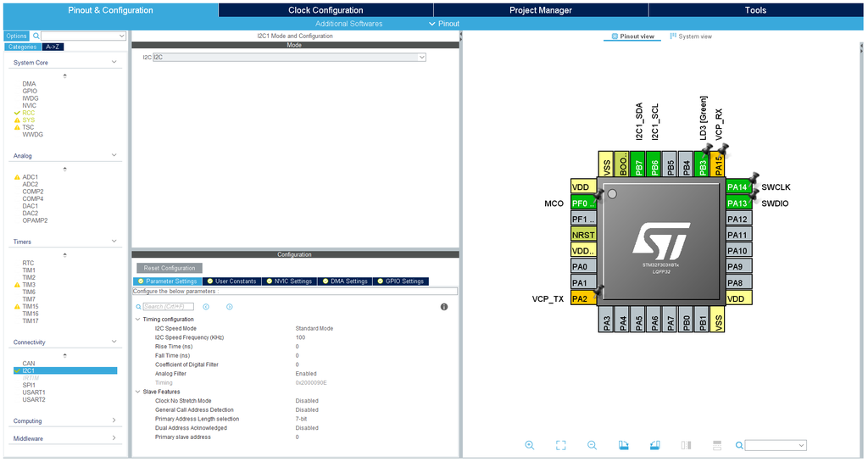The width and height of the screenshot is (868, 462).
Task: Open the Tools tab
Action: pos(755,10)
